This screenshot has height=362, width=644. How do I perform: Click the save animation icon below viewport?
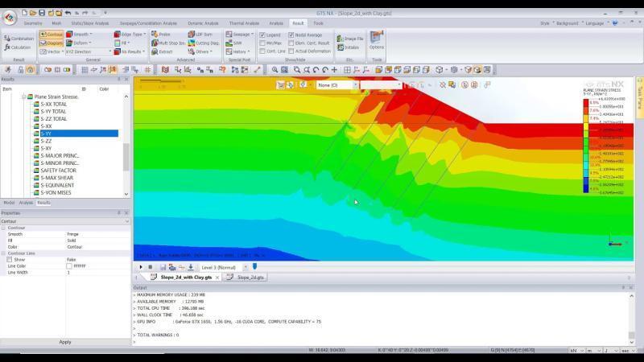point(163,267)
